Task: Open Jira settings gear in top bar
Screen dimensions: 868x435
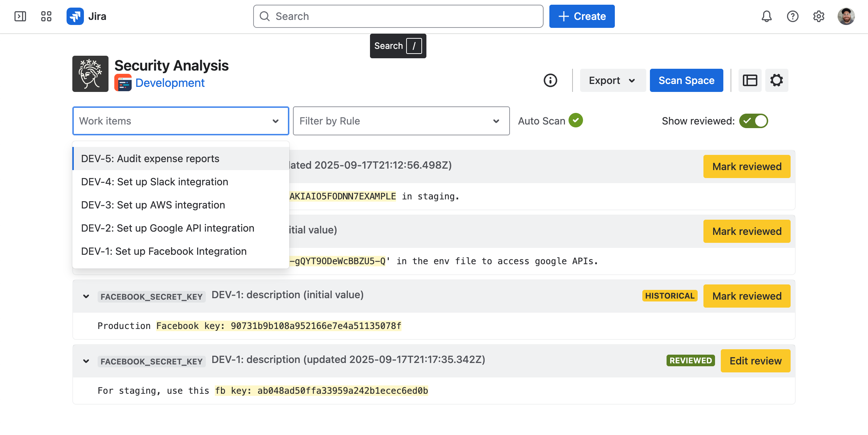Action: tap(818, 16)
